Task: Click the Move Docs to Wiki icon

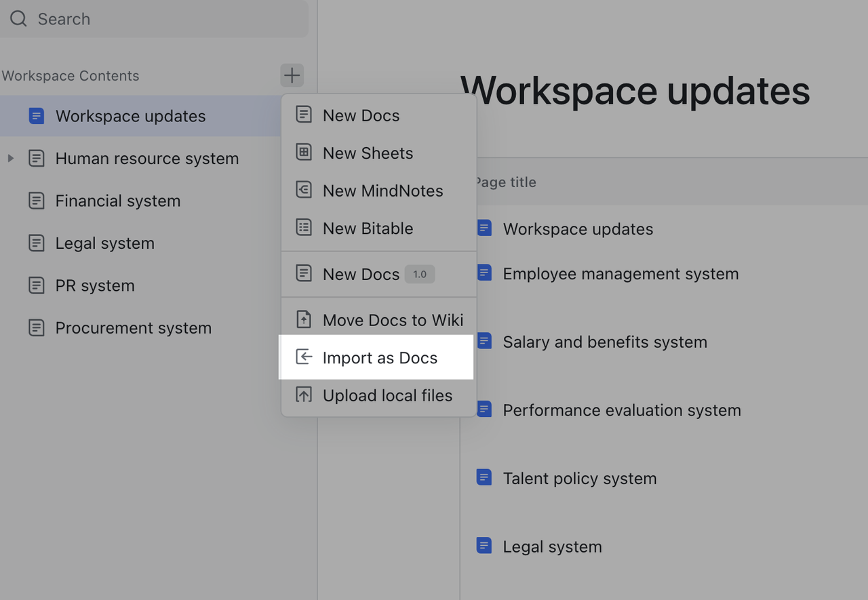Action: coord(304,319)
